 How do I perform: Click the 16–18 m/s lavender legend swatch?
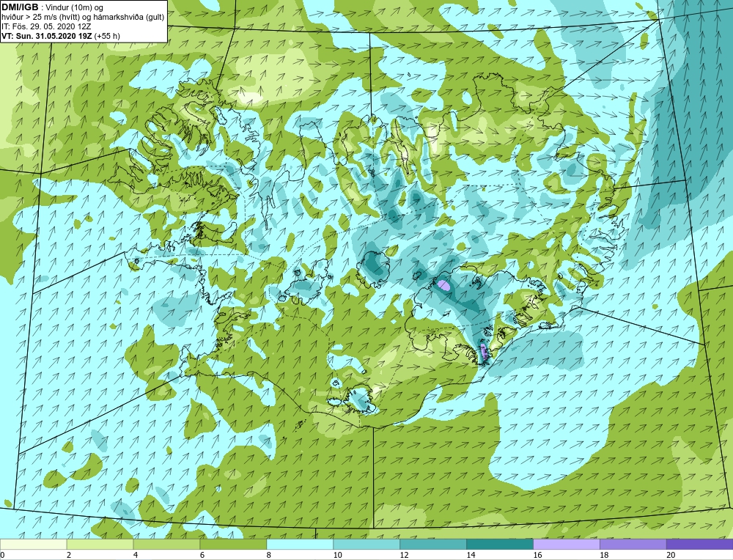tap(567, 545)
